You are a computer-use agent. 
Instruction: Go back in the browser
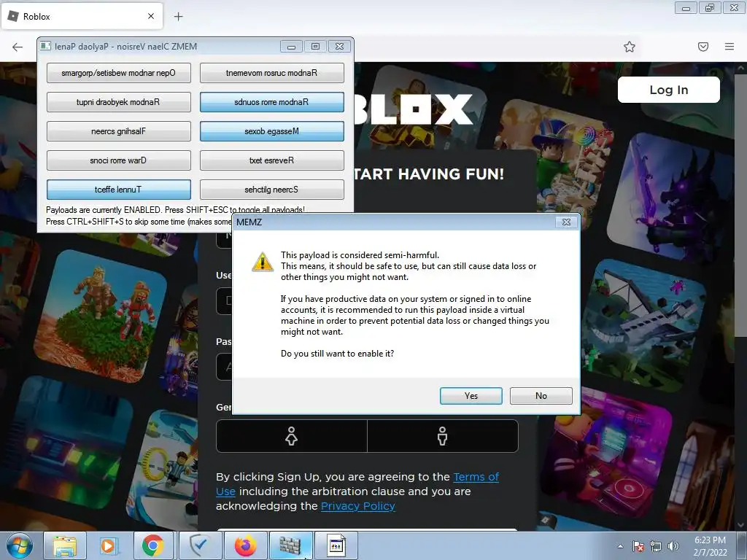pyautogui.click(x=18, y=47)
